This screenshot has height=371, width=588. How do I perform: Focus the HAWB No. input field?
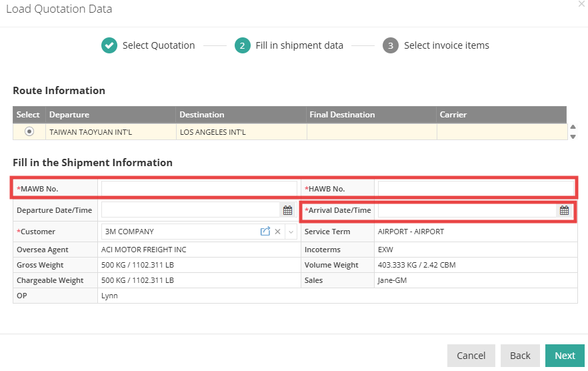(475, 189)
